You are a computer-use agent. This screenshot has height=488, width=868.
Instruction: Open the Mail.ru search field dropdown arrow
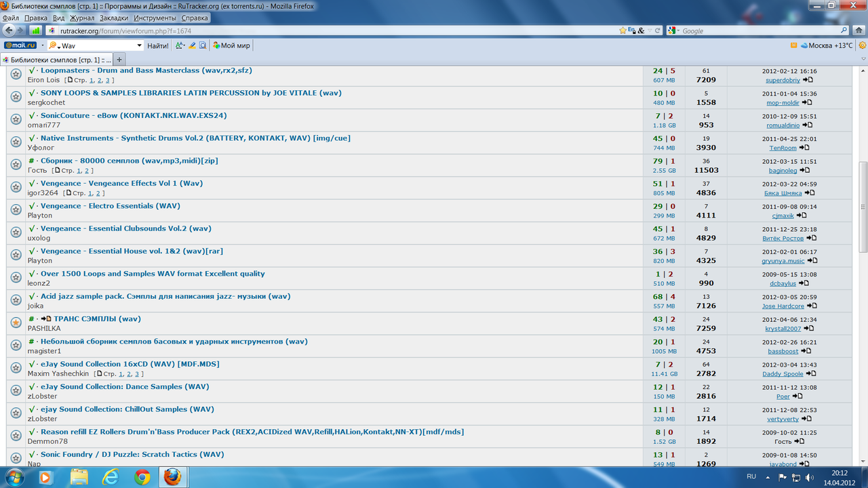pyautogui.click(x=140, y=45)
